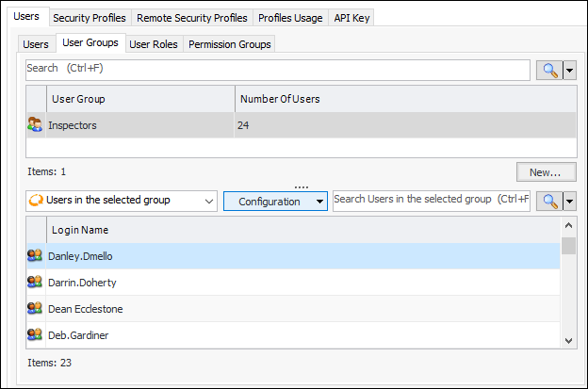Click the Darrin.Doherty user icon
The image size is (588, 389).
(x=35, y=282)
